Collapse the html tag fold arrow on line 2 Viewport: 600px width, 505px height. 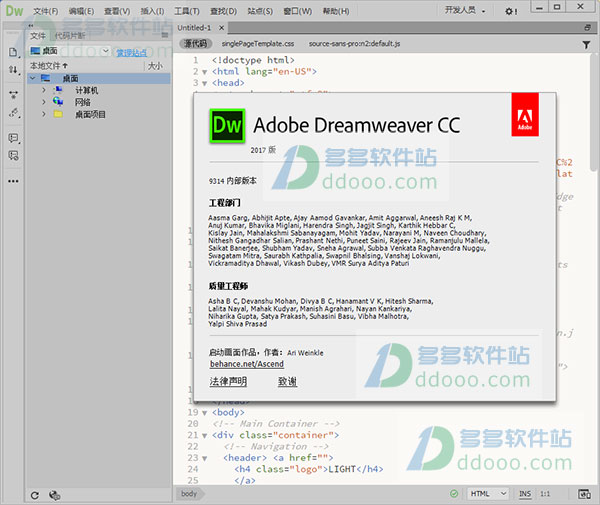coord(204,72)
